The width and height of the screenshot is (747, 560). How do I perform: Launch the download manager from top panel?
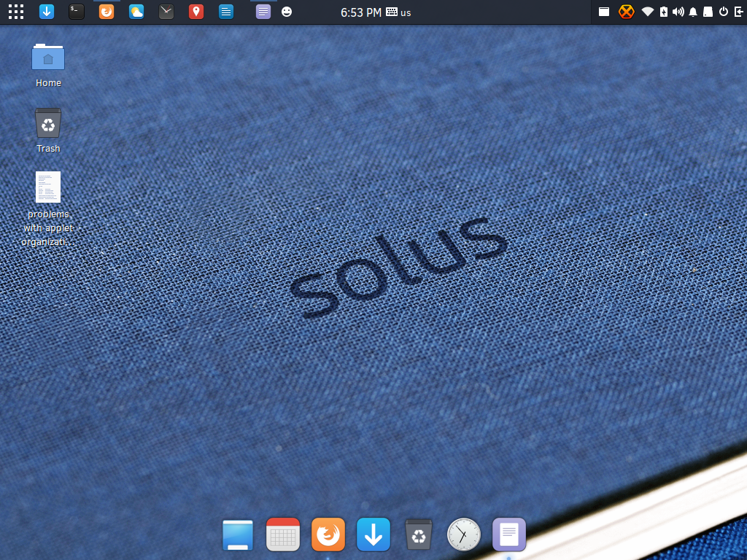point(46,12)
